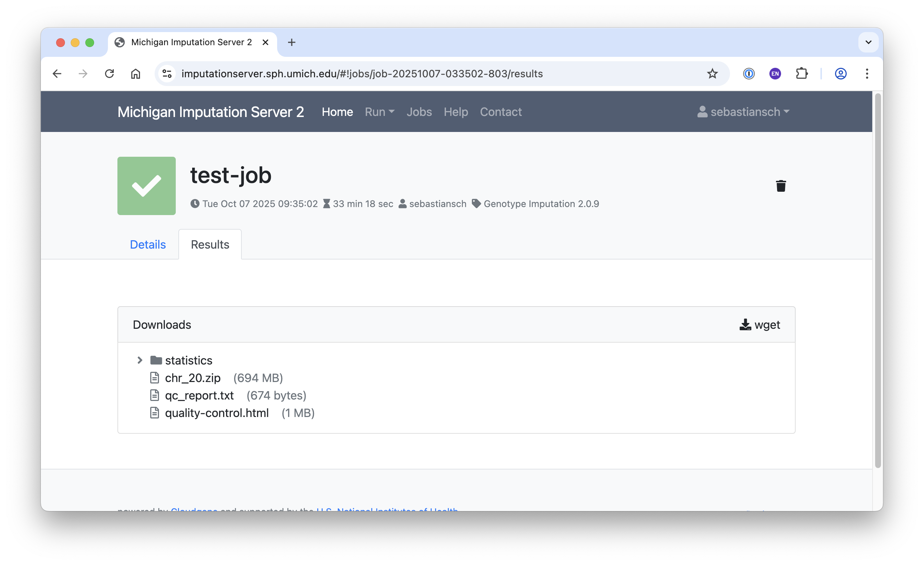924x565 pixels.
Task: Open site information icon in address bar
Action: click(x=167, y=74)
